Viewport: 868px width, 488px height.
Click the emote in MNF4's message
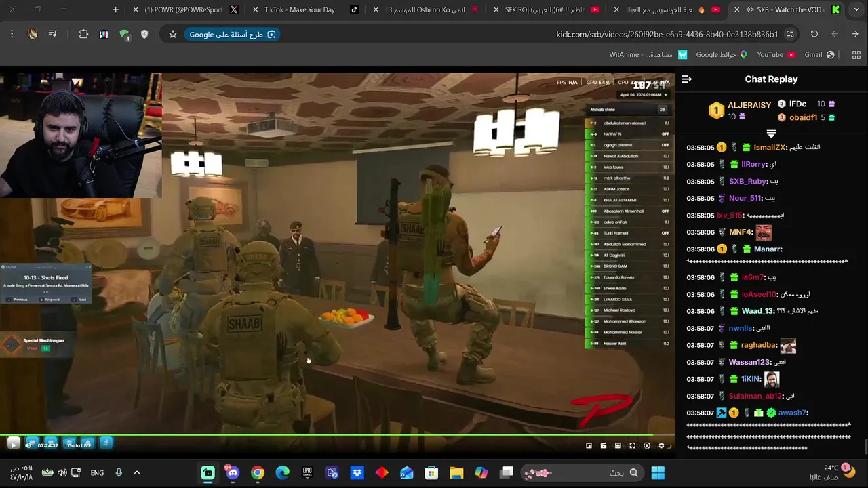click(764, 232)
